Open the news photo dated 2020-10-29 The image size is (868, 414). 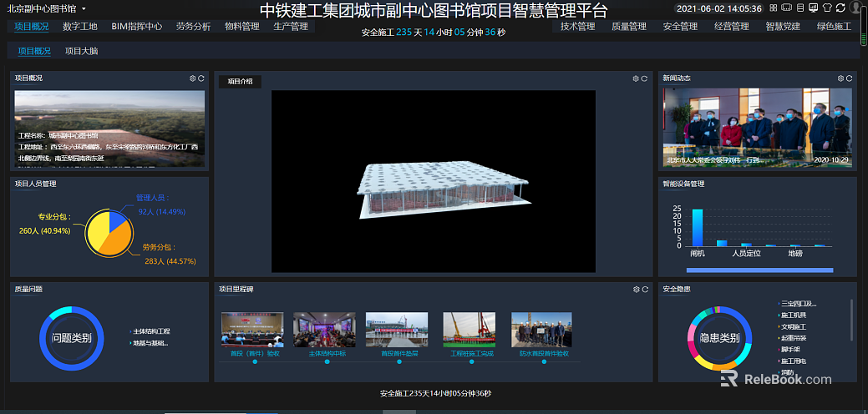(757, 128)
